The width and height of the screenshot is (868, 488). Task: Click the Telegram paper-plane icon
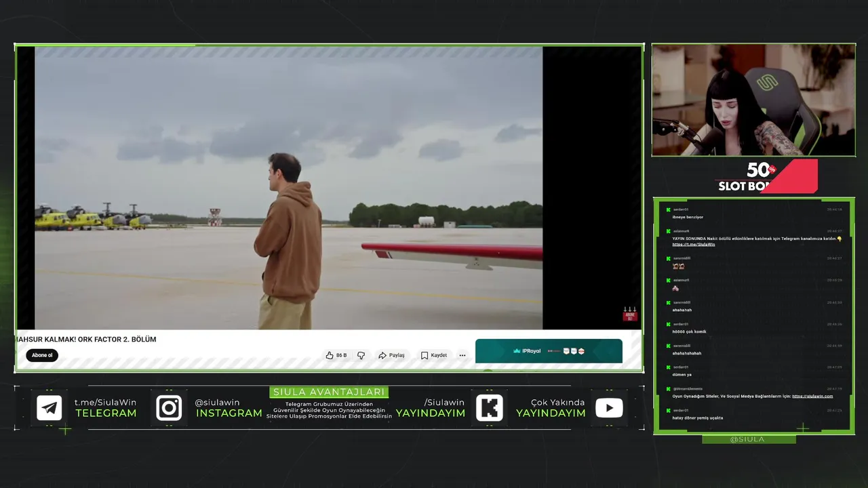point(50,408)
